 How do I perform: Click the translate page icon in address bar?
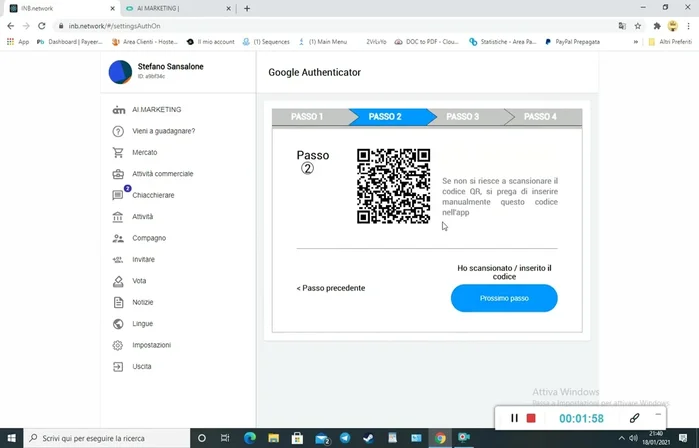pyautogui.click(x=622, y=26)
